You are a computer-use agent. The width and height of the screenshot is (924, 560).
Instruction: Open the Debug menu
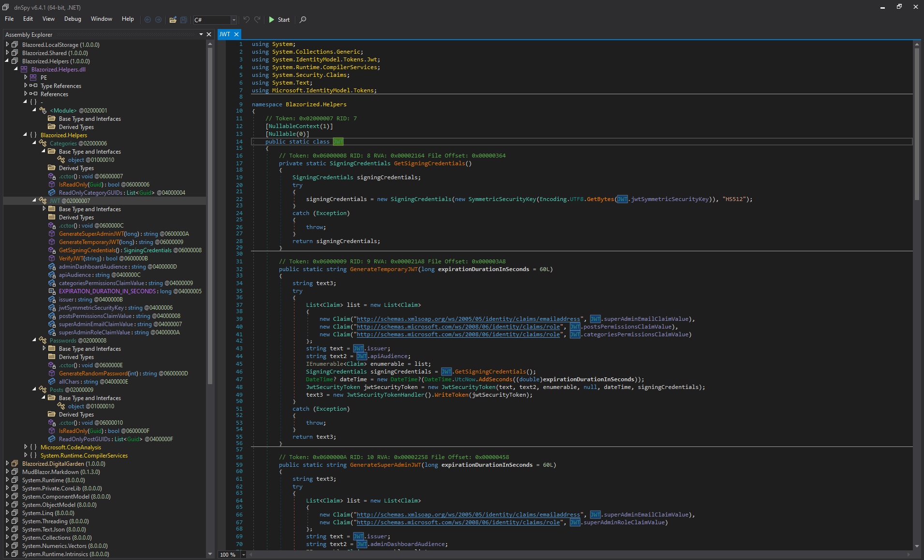(x=73, y=19)
